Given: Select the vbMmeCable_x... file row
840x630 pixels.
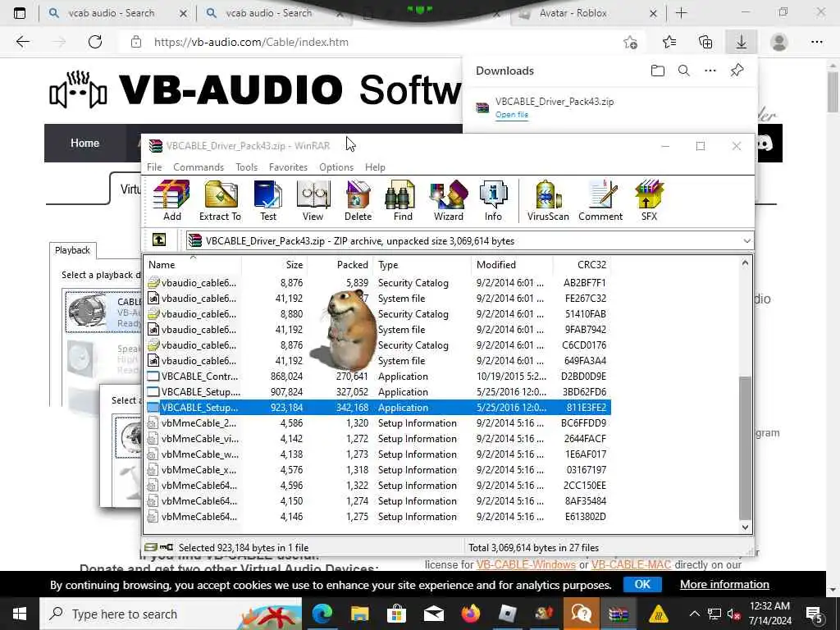Looking at the screenshot, I should pos(378,470).
